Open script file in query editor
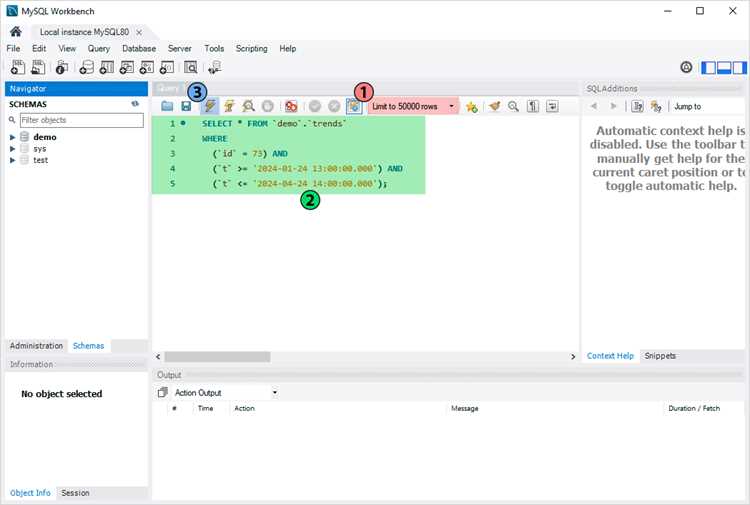The height and width of the screenshot is (505, 750). pos(167,106)
